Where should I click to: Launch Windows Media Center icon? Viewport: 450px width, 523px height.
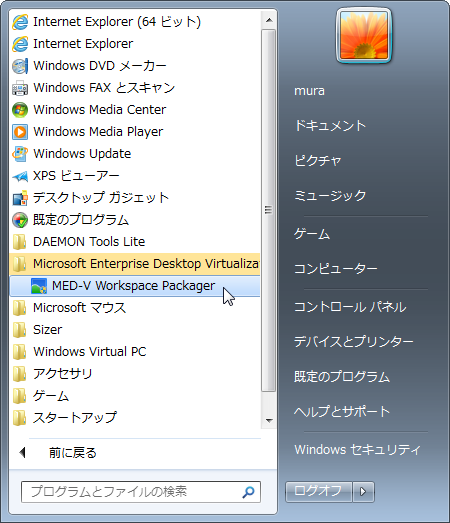click(20, 110)
